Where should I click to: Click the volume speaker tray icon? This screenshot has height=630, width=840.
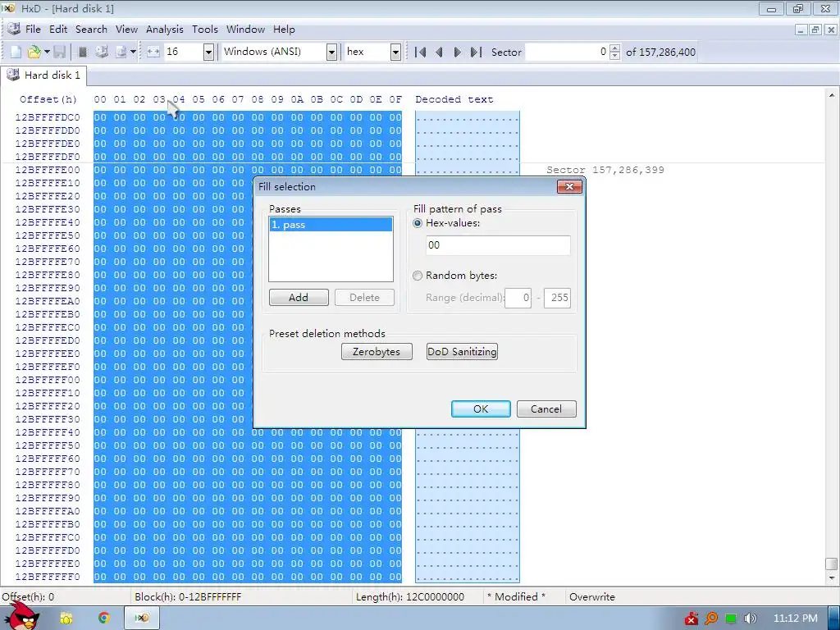751,619
